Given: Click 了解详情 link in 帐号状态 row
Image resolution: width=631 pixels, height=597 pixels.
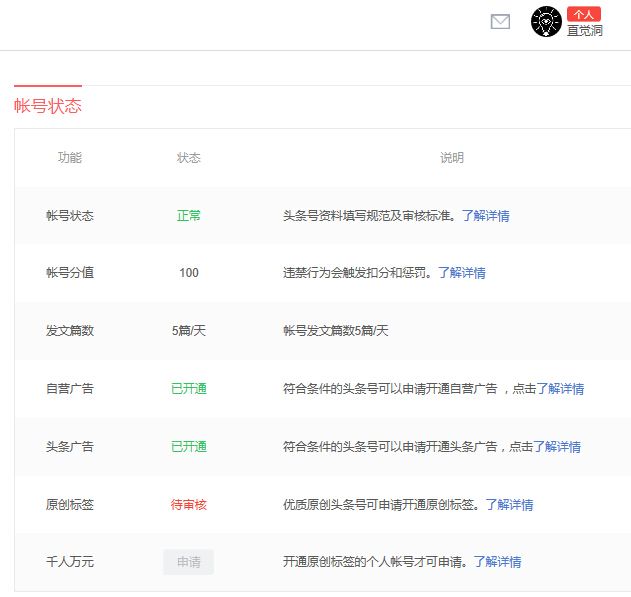Looking at the screenshot, I should point(486,216).
